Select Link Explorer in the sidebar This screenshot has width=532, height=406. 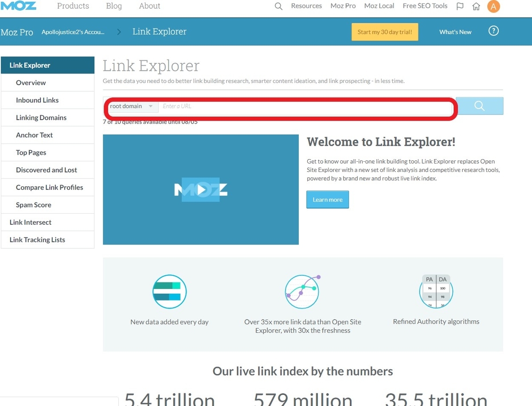(48, 65)
